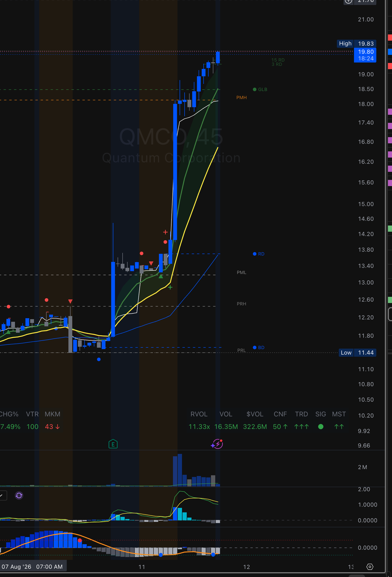Click the MST double up arrows

(339, 427)
